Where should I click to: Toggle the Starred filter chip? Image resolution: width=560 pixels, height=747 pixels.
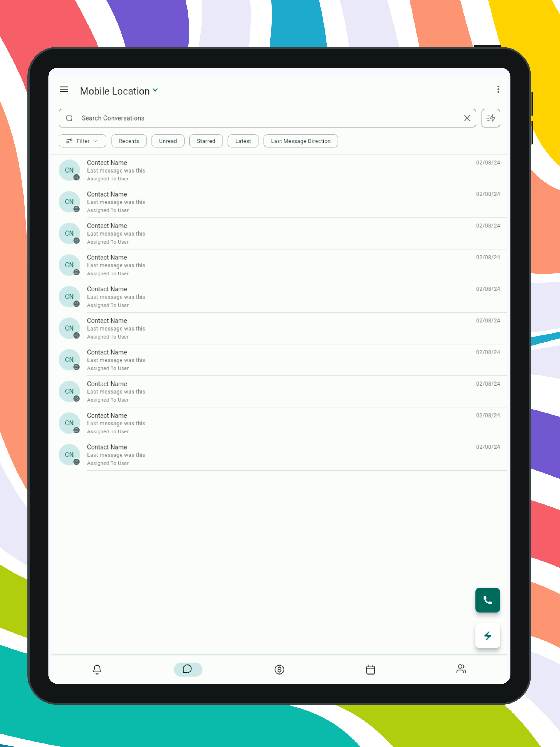click(x=206, y=141)
